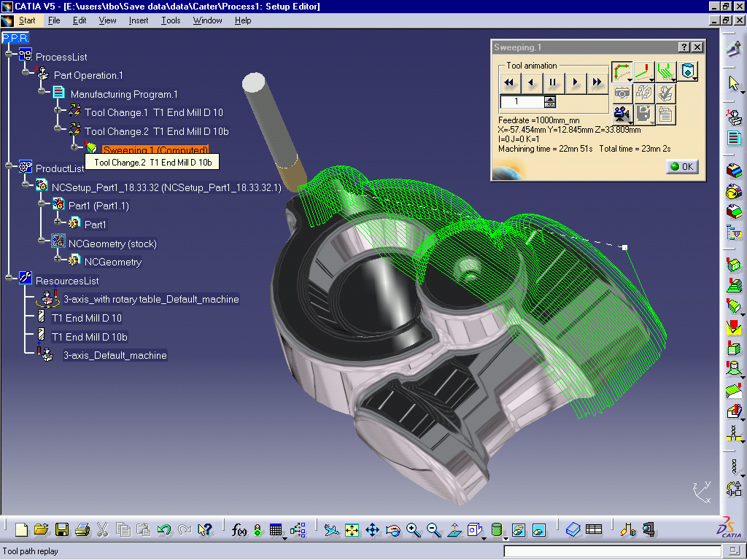Image resolution: width=747 pixels, height=560 pixels.
Task: Collapse the Manufacturing Program.1 node
Action: point(42,90)
